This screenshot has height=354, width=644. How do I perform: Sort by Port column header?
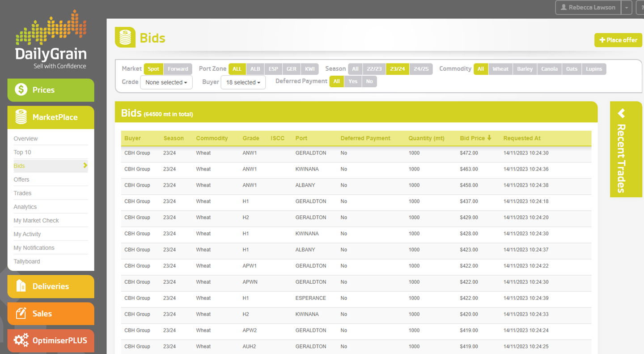[x=301, y=138]
